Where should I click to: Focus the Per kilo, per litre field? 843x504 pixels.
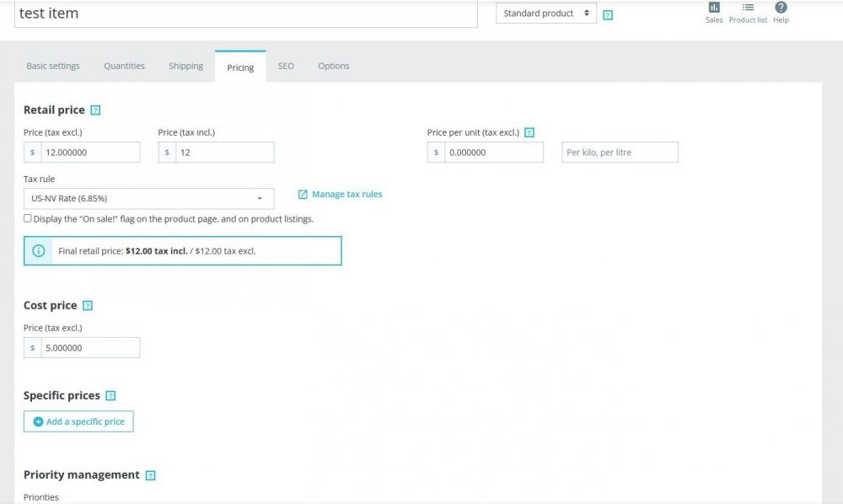(x=620, y=153)
